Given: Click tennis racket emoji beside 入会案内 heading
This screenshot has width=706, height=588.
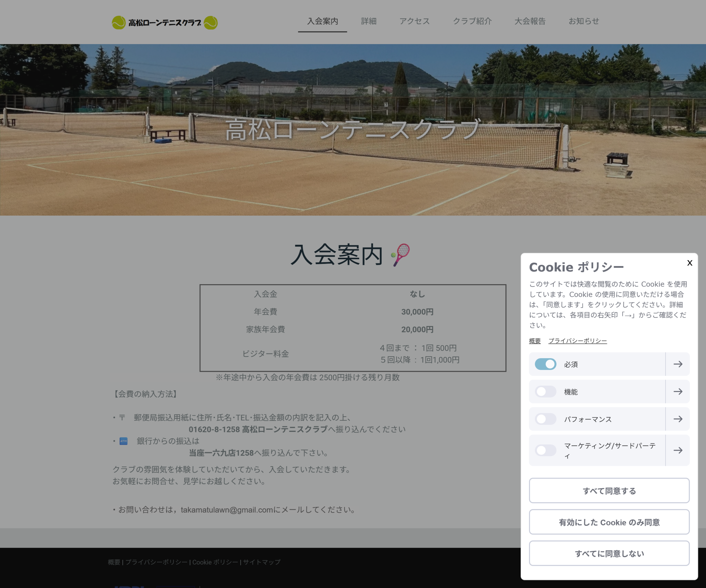Looking at the screenshot, I should (401, 255).
